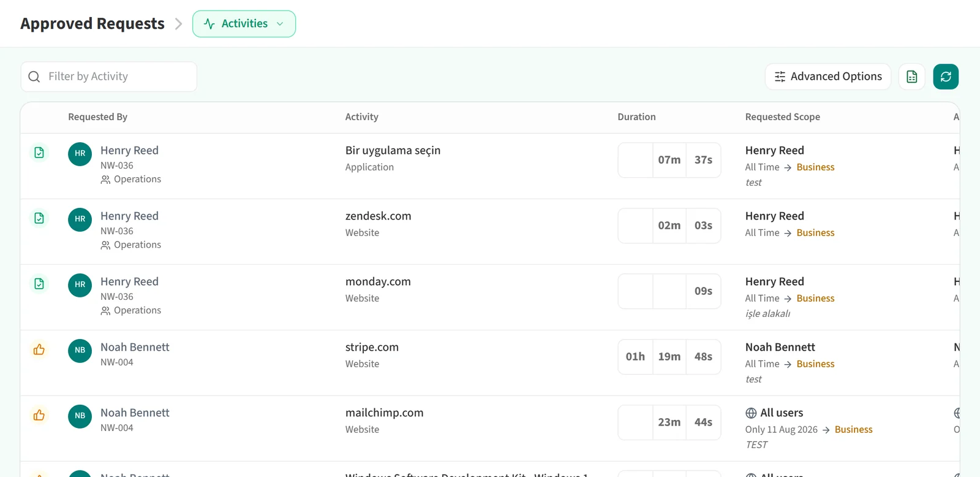Screen dimensions: 980x477
Task: Sort by the Requested By column header
Action: 98,117
